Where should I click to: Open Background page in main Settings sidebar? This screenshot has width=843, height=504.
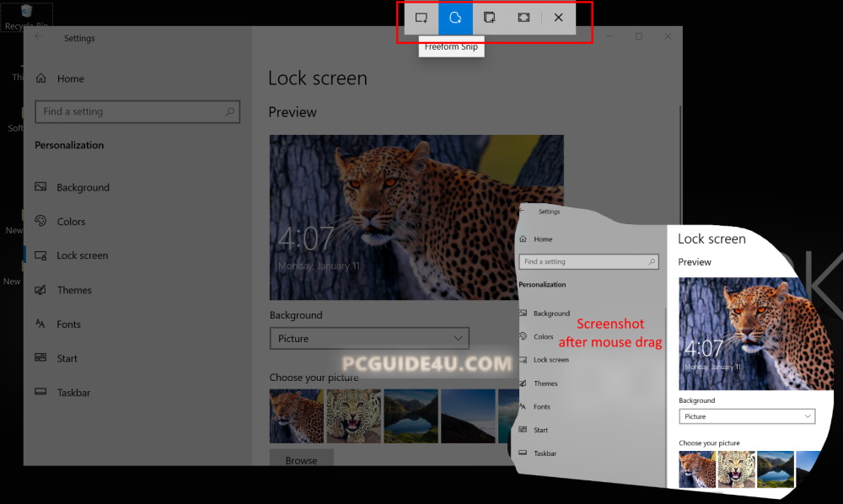[x=83, y=187]
